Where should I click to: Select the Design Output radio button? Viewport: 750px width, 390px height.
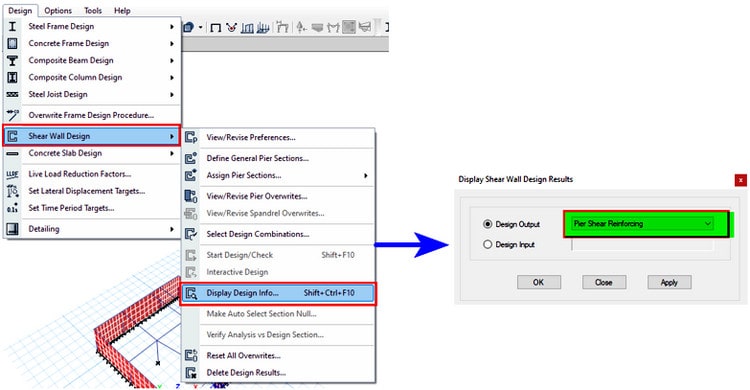487,224
